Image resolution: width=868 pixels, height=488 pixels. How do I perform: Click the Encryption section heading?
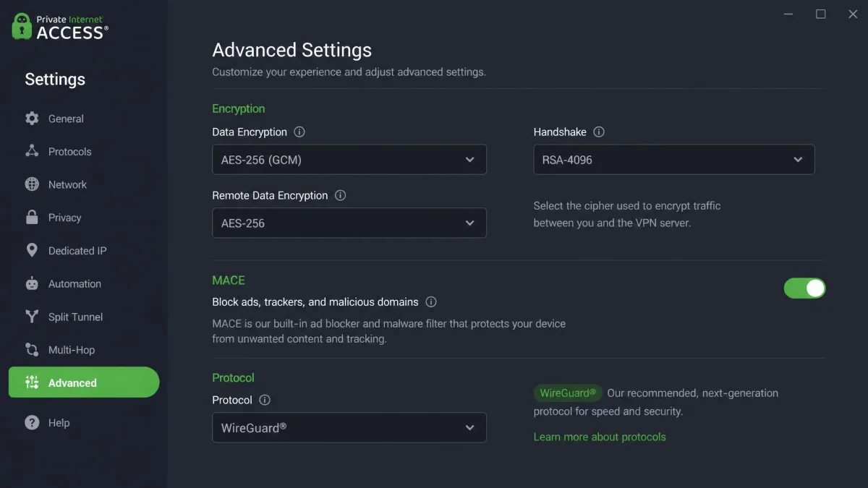pyautogui.click(x=239, y=108)
